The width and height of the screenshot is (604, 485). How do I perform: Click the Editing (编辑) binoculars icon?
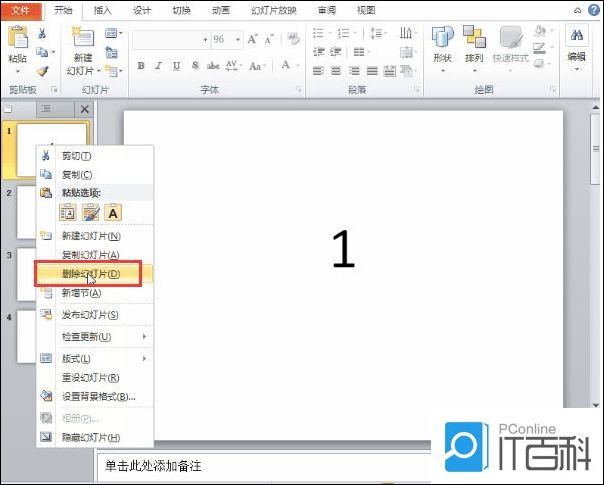tap(577, 36)
